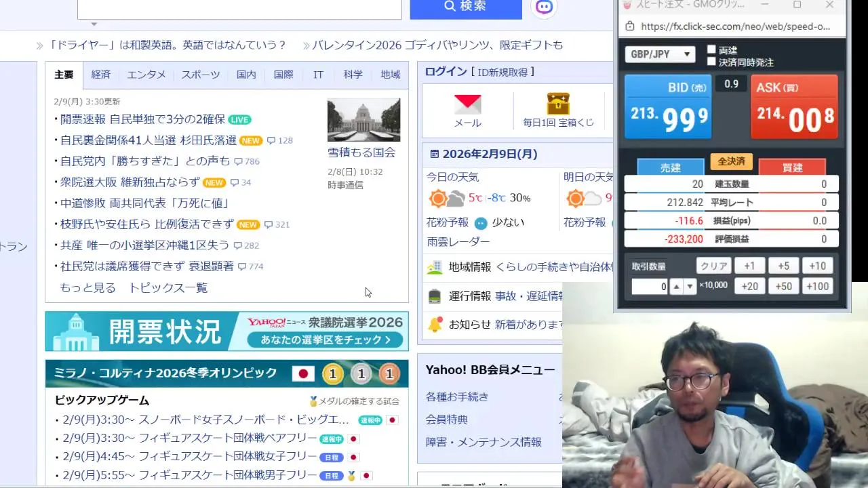
Task: Decrease trade quantity with down stepper arrow
Action: click(690, 287)
